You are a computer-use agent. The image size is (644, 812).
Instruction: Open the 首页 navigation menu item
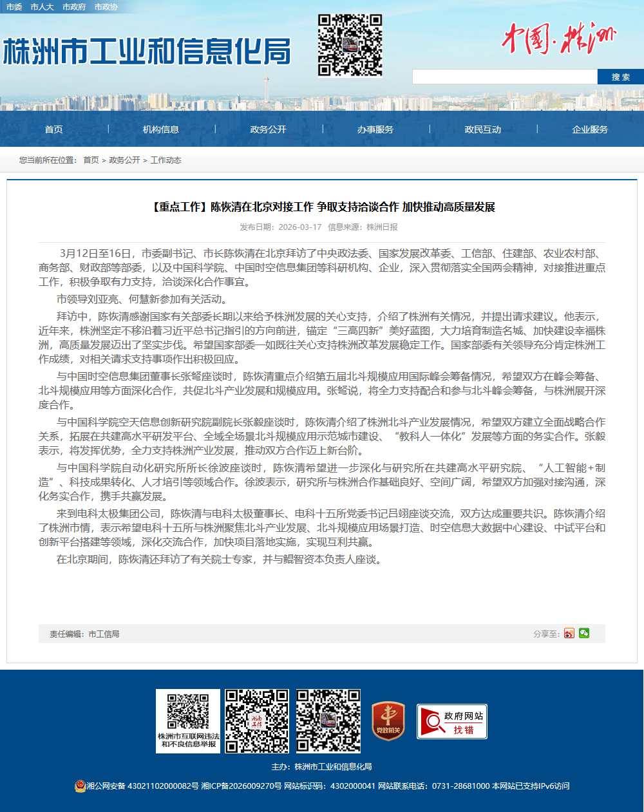[53, 129]
